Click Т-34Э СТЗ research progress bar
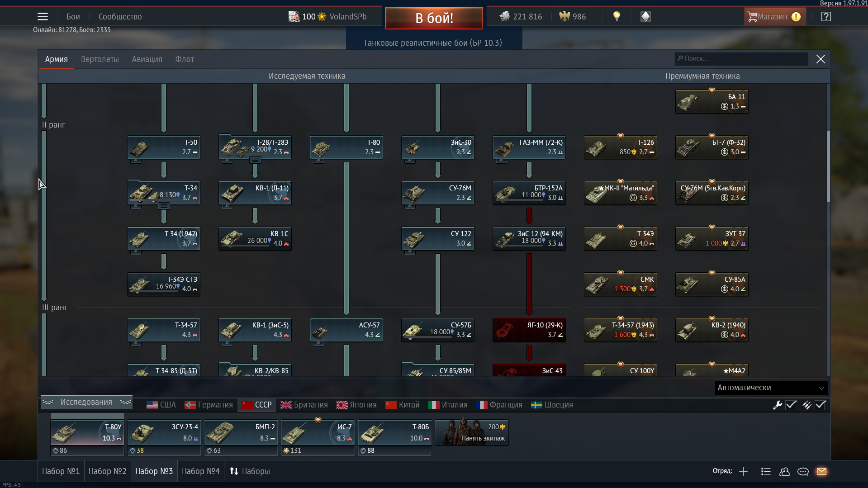Viewport: 868px width, 488px height. (155, 292)
